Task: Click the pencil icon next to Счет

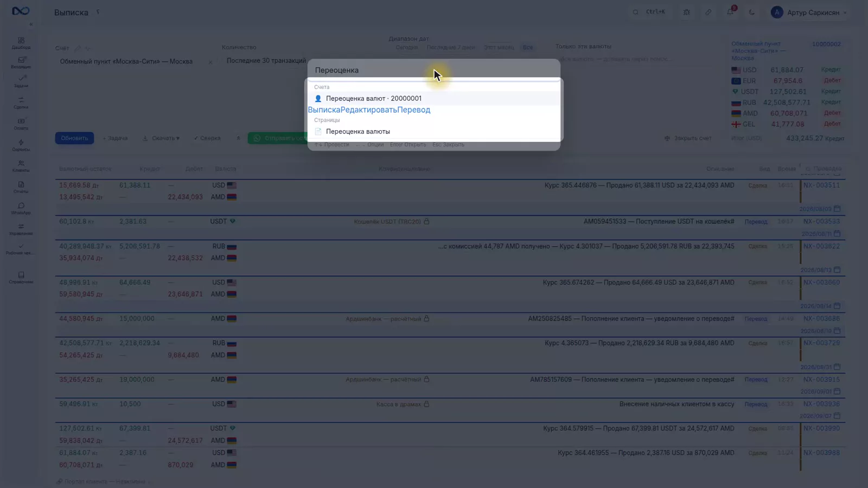Action: pos(78,48)
